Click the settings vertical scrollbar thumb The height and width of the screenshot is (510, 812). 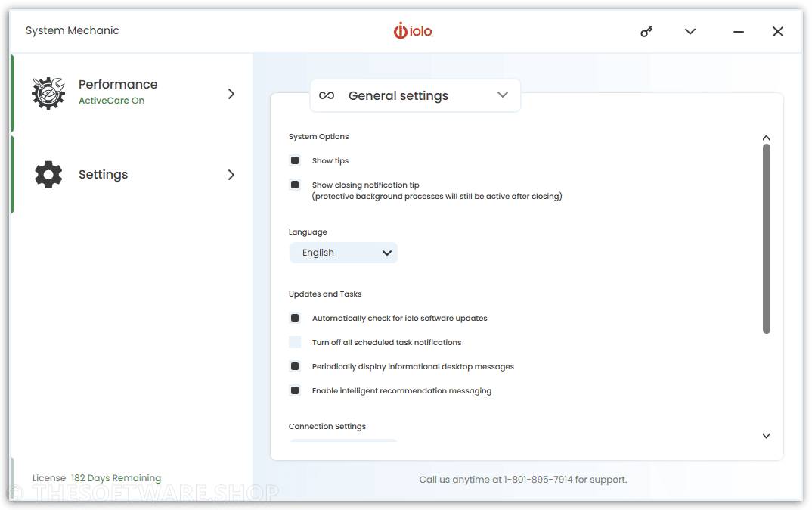point(767,239)
